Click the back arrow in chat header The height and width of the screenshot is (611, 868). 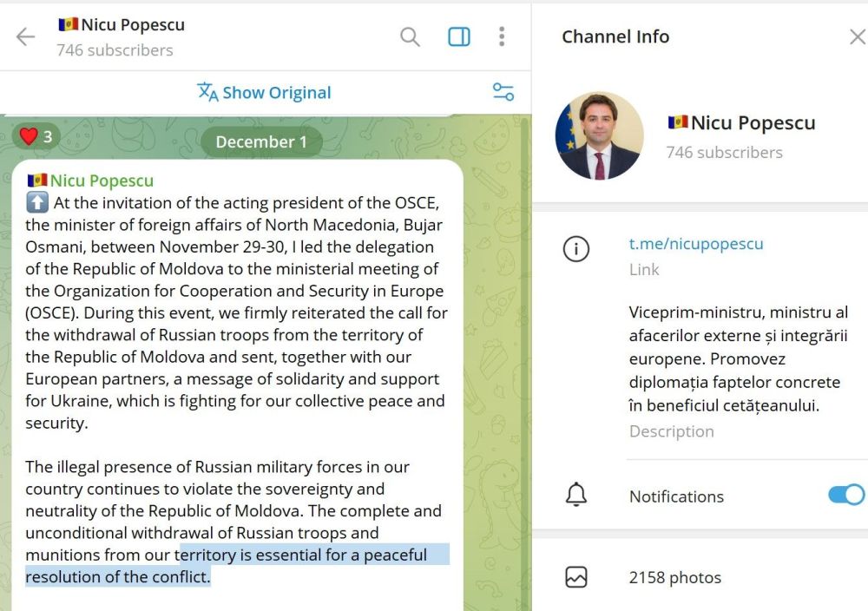pyautogui.click(x=25, y=37)
